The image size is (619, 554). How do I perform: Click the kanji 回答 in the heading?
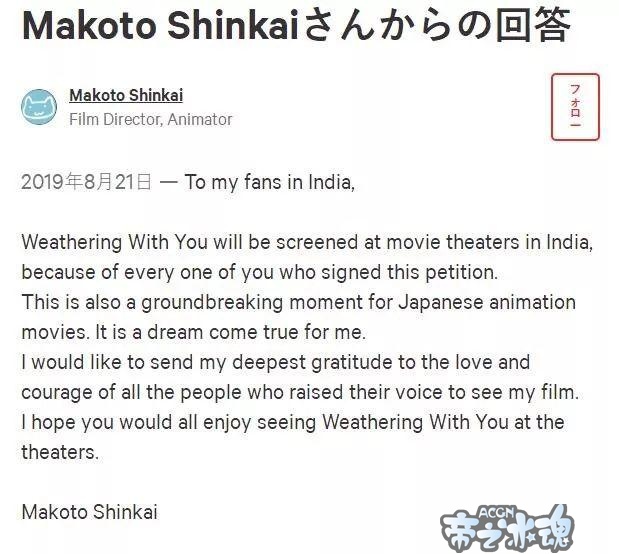tap(533, 26)
